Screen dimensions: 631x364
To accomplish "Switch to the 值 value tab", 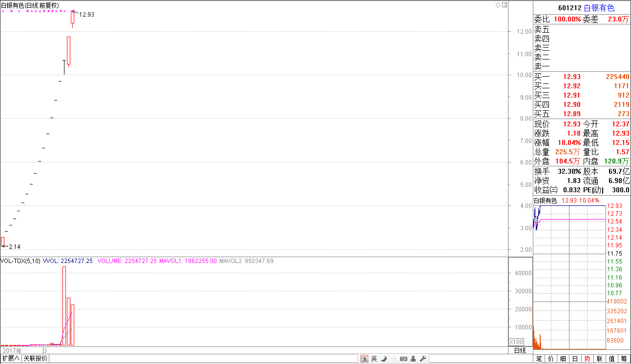I will (x=612, y=359).
